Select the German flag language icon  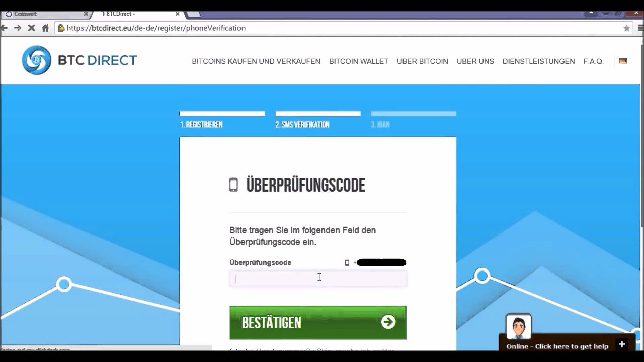pos(623,61)
